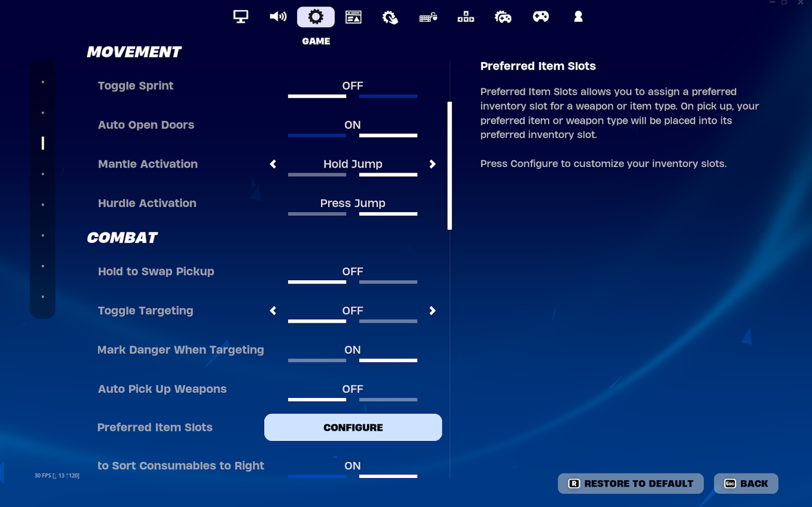Switch to the gamepad controller bindings tab
The image size is (812, 507).
tap(541, 17)
